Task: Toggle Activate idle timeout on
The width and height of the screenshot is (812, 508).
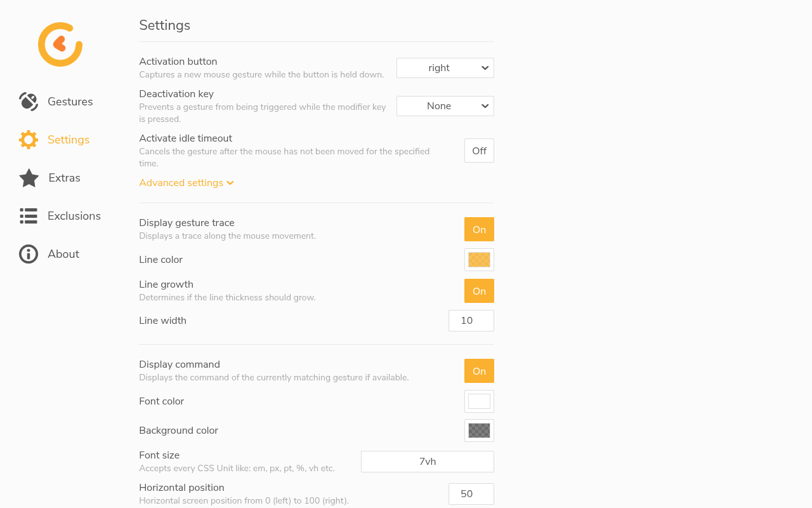Action: [x=479, y=150]
